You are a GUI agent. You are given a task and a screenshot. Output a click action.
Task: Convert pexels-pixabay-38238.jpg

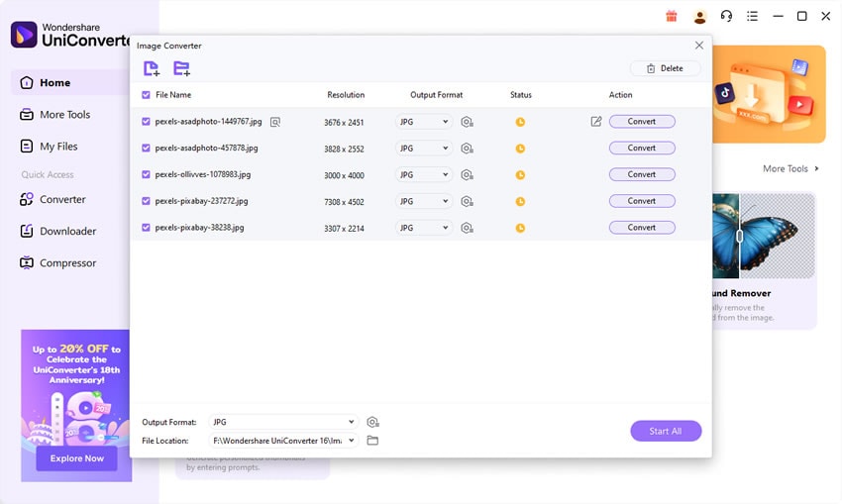[x=642, y=228]
